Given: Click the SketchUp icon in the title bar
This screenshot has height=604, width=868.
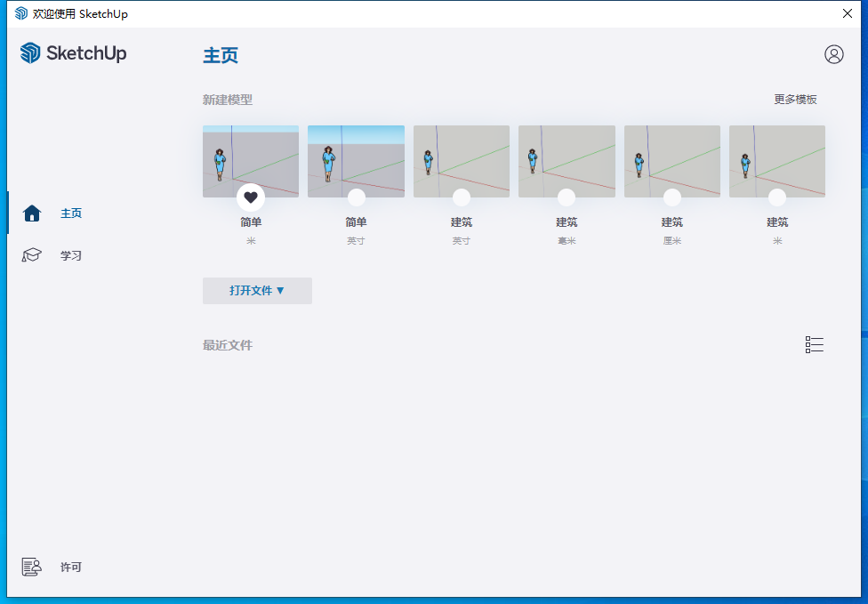Looking at the screenshot, I should click(21, 13).
